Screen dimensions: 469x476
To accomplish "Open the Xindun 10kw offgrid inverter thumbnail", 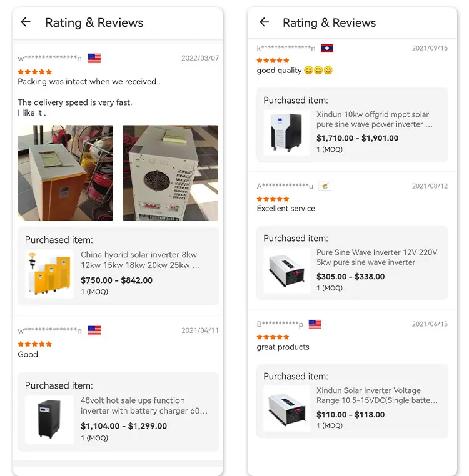I will point(286,132).
